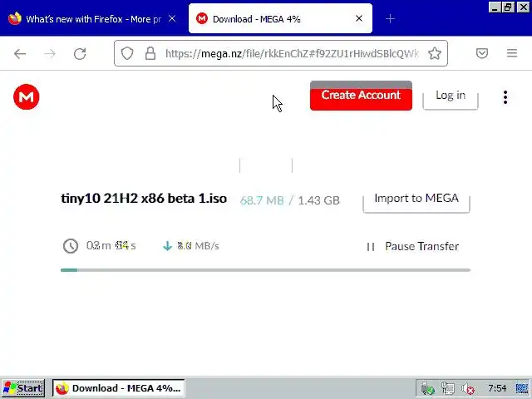Close the Download - MEGA tab
This screenshot has height=399, width=532.
(x=359, y=18)
